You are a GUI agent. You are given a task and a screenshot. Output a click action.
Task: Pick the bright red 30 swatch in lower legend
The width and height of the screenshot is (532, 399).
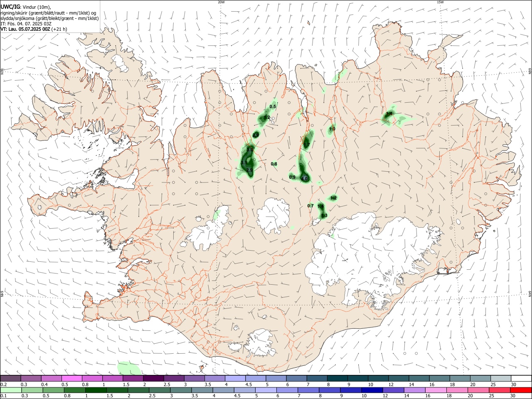[x=521, y=390]
